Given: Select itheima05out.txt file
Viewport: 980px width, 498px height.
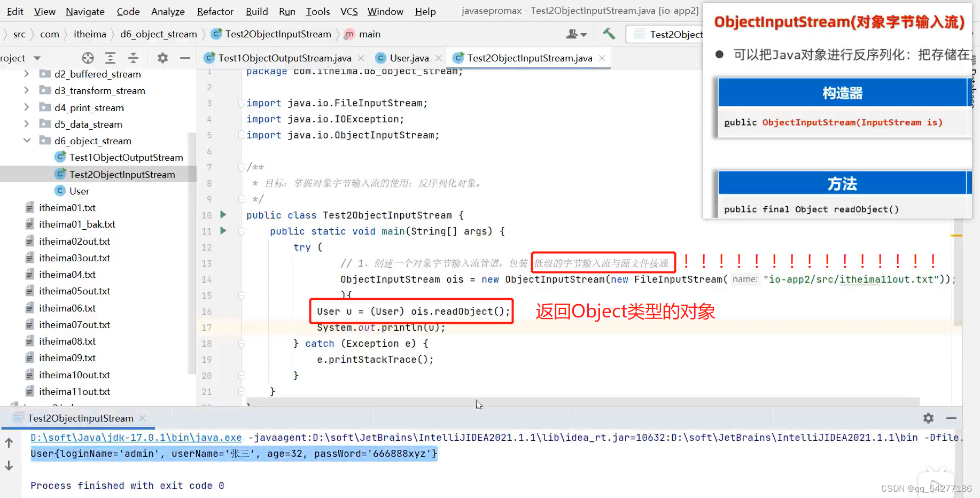Looking at the screenshot, I should click(x=74, y=291).
